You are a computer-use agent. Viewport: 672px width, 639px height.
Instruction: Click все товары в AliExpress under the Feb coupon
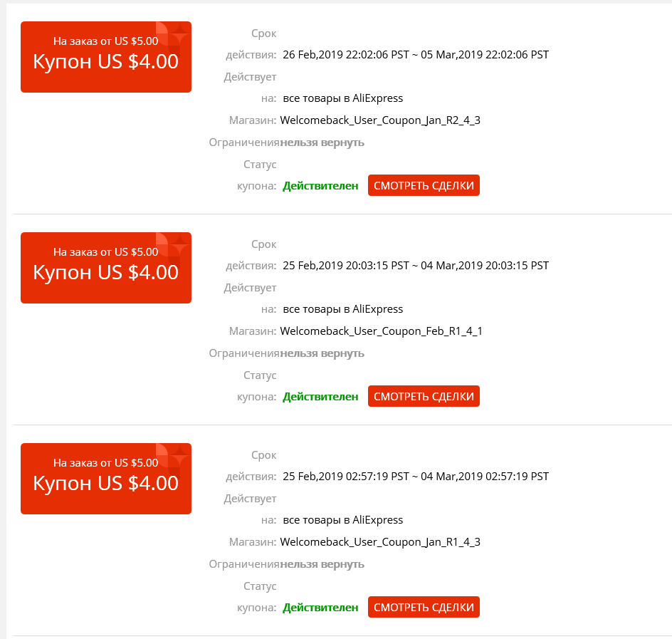tap(343, 309)
